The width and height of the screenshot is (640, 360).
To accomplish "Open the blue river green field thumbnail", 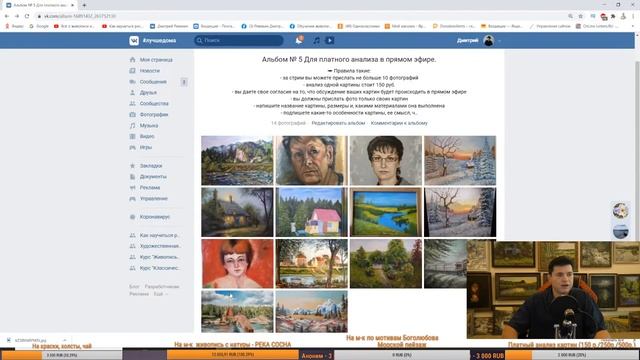I will [x=386, y=212].
